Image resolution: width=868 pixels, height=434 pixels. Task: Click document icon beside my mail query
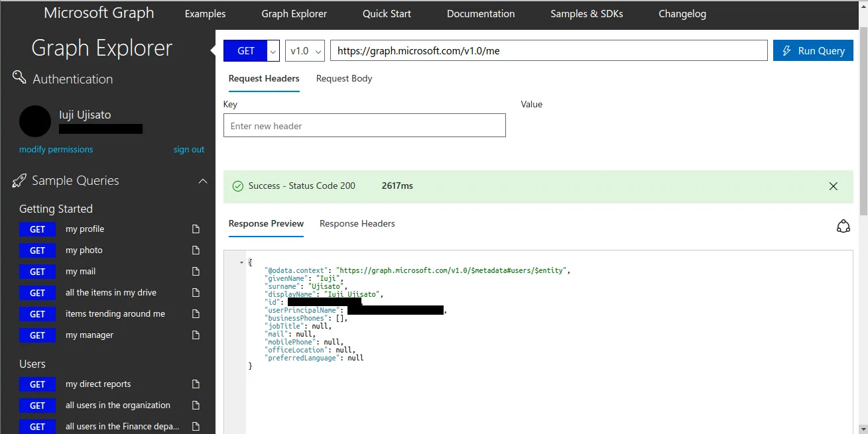196,272
